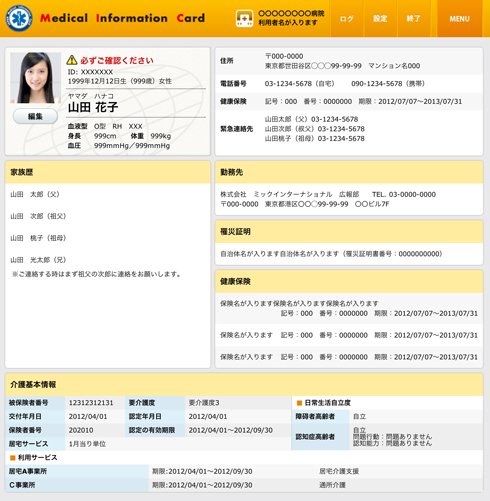Click the orange square beside 日常生活自立度

(x=299, y=403)
